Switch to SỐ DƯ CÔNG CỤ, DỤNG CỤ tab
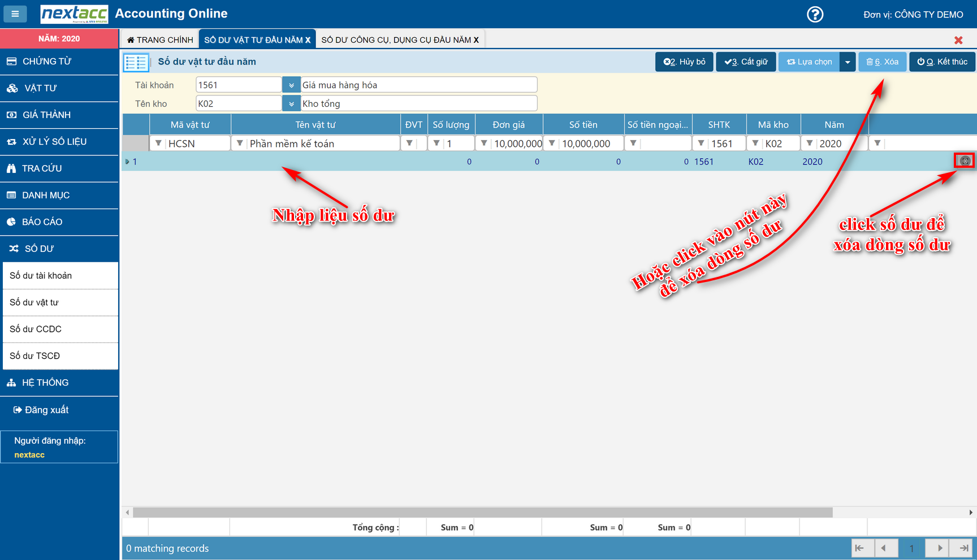The width and height of the screenshot is (977, 560). coord(399,40)
